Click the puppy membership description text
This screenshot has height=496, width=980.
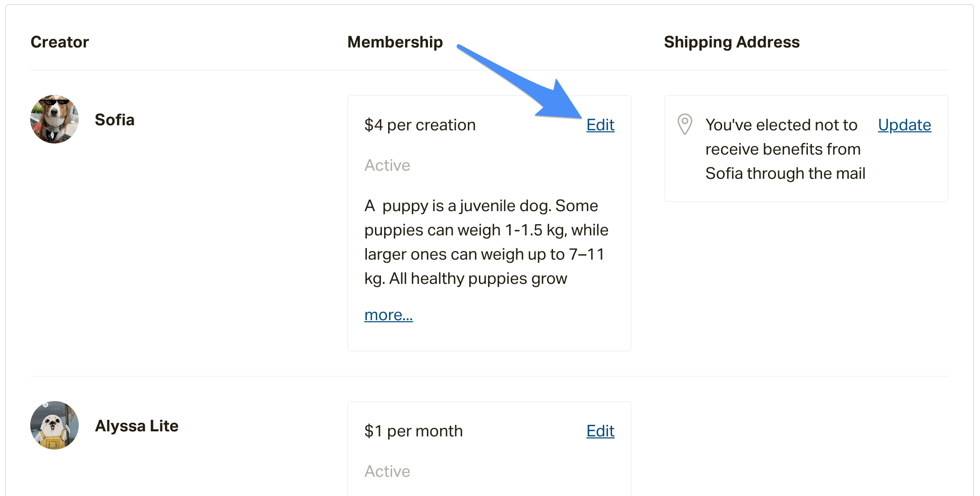click(x=486, y=242)
